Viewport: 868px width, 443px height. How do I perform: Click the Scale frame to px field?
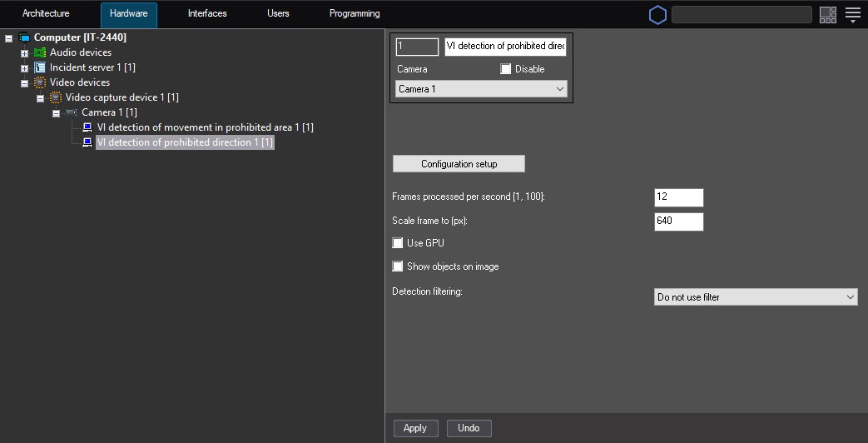coord(679,221)
